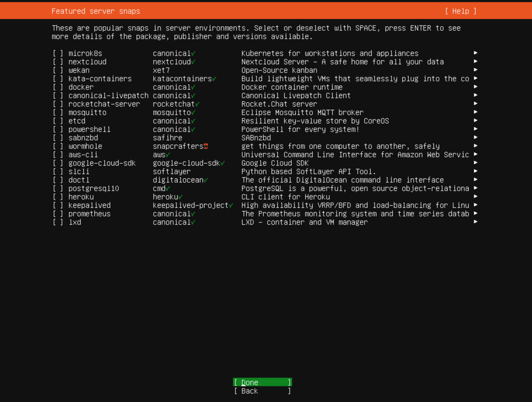Open details arrow for etcd row

[475, 121]
